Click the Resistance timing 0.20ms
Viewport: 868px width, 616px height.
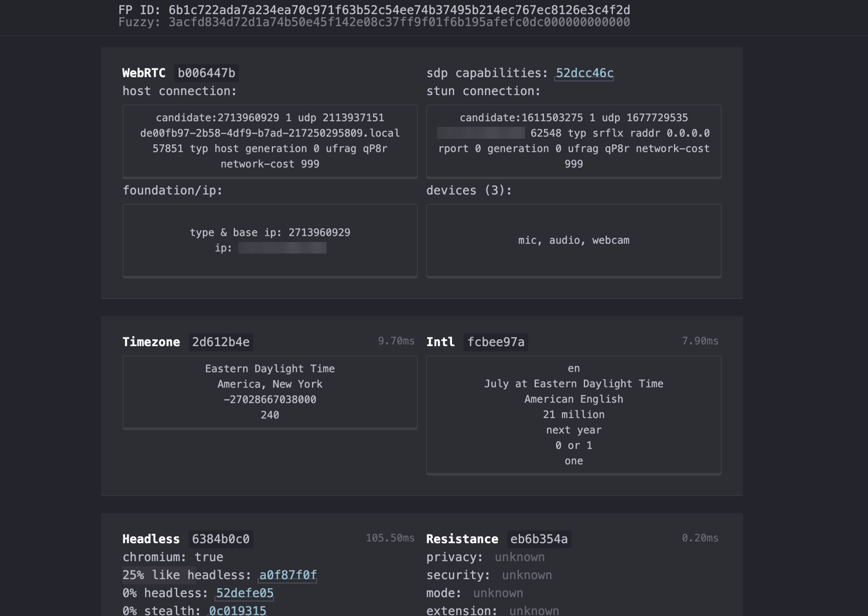pyautogui.click(x=700, y=538)
